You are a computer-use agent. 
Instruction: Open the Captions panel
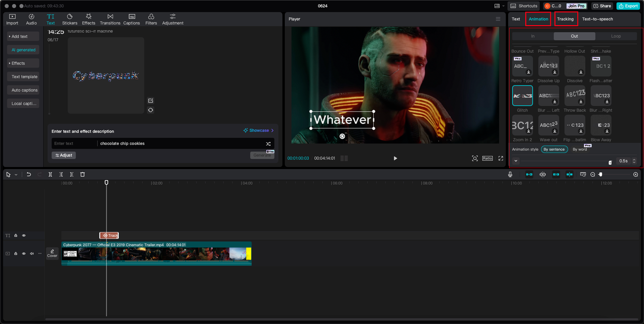[x=131, y=19]
